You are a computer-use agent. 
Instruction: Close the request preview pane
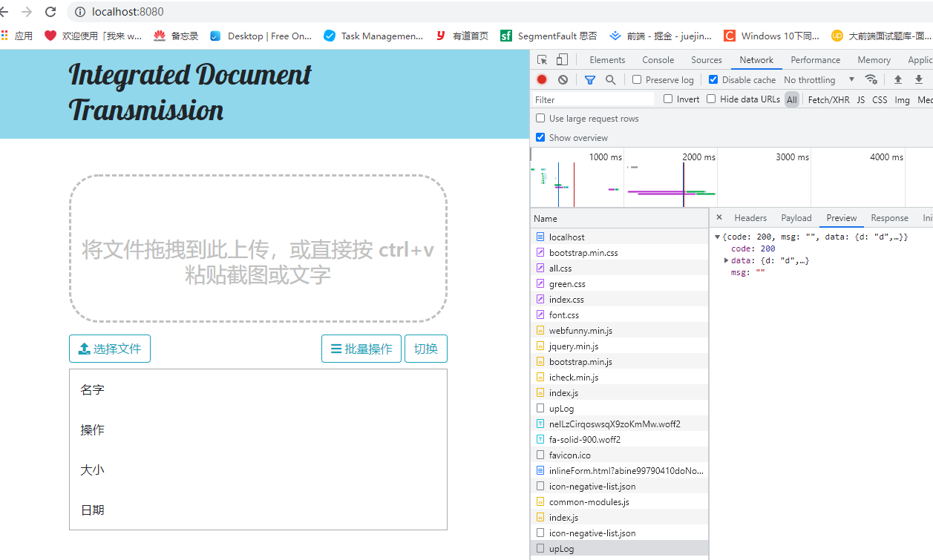pyautogui.click(x=718, y=217)
